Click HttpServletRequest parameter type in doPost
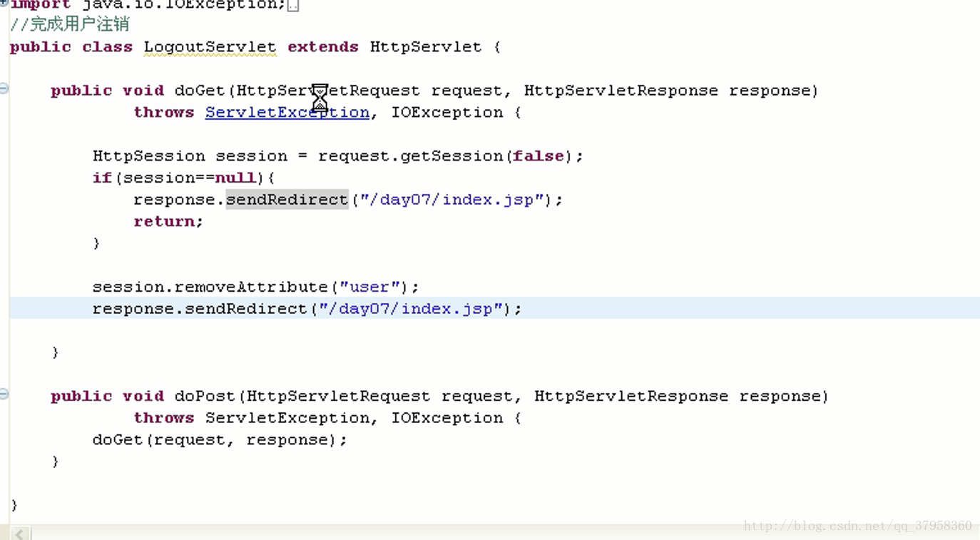 (338, 396)
